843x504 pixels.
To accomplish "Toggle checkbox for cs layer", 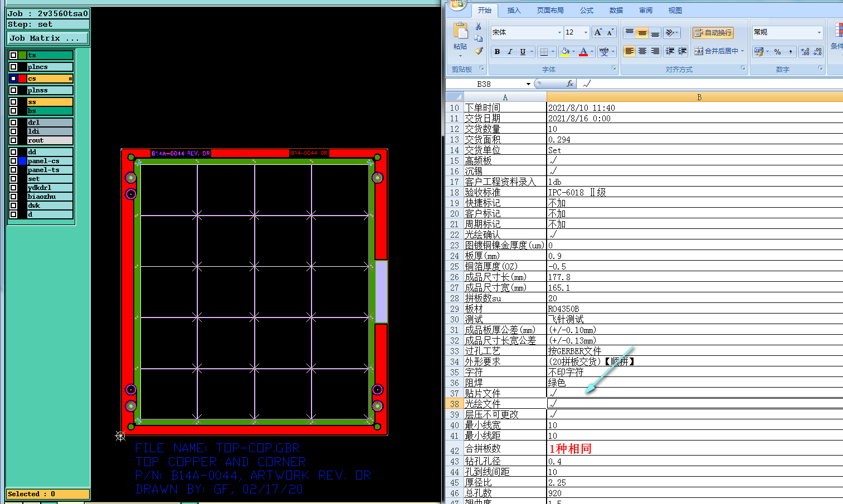I will pos(13,79).
